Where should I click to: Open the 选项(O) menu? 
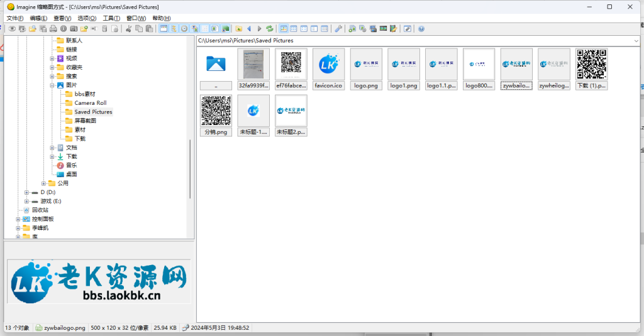(x=87, y=18)
